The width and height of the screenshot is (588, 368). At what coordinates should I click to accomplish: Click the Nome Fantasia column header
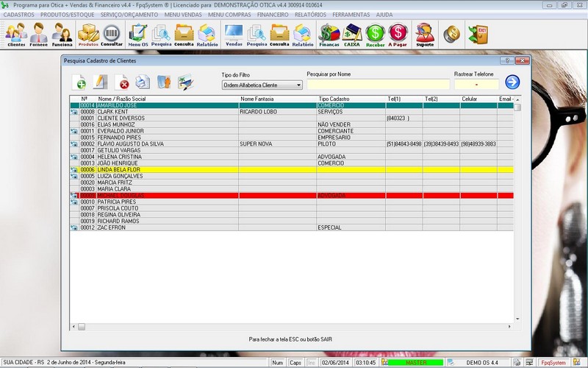(278, 99)
